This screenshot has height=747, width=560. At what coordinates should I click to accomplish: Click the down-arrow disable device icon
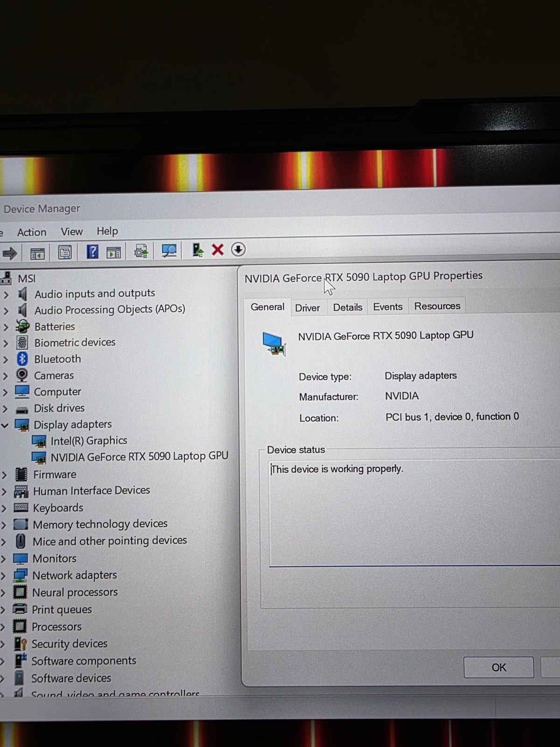coord(238,249)
